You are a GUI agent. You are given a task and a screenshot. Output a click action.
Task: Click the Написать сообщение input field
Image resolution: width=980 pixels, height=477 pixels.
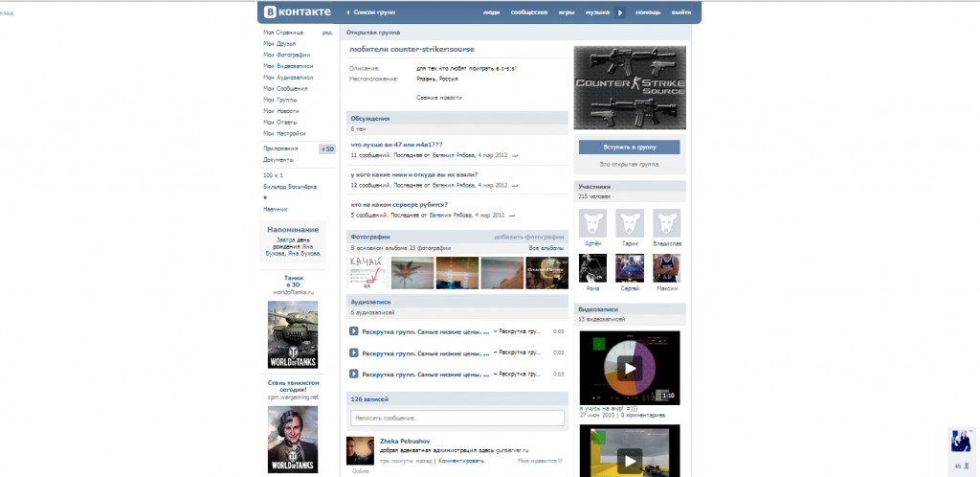(457, 419)
